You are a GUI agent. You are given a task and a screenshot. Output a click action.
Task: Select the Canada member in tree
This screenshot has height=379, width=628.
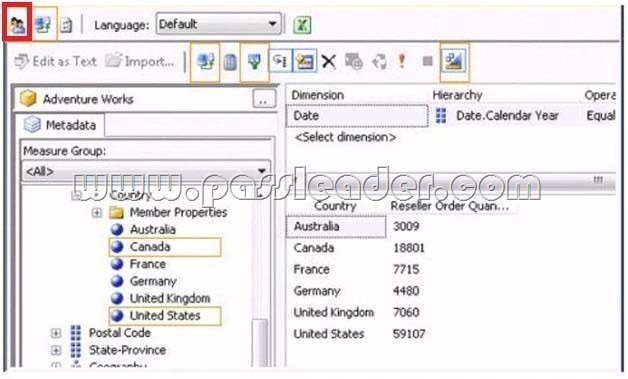(165, 247)
